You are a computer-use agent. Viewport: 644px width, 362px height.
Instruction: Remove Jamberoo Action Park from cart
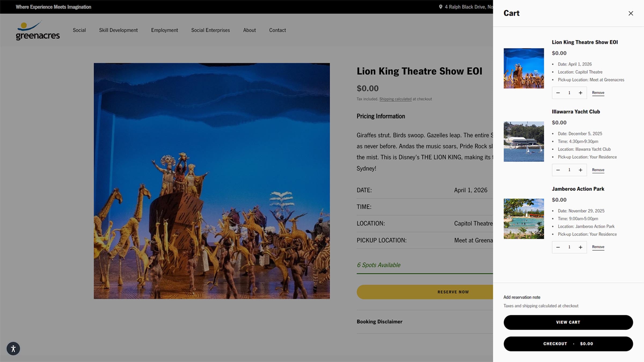[598, 247]
